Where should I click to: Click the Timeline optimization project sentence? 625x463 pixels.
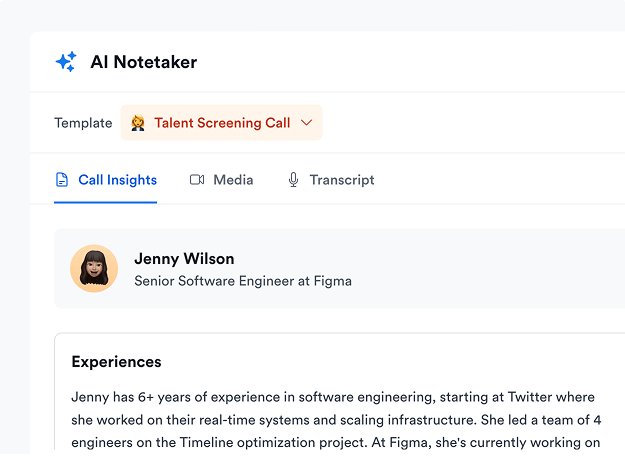click(221, 443)
